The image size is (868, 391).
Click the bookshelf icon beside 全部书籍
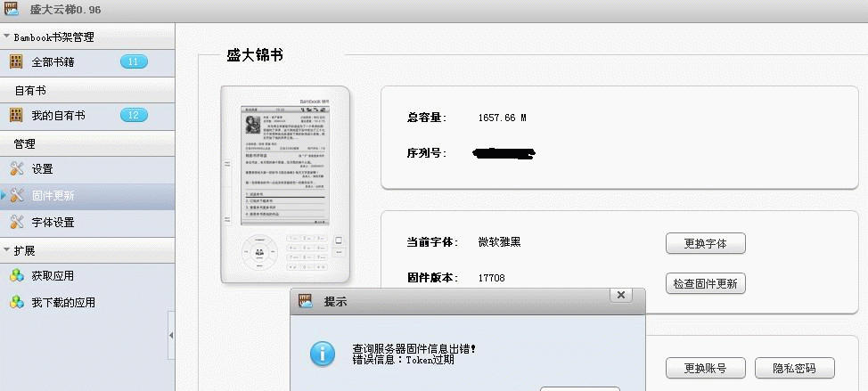coord(16,61)
